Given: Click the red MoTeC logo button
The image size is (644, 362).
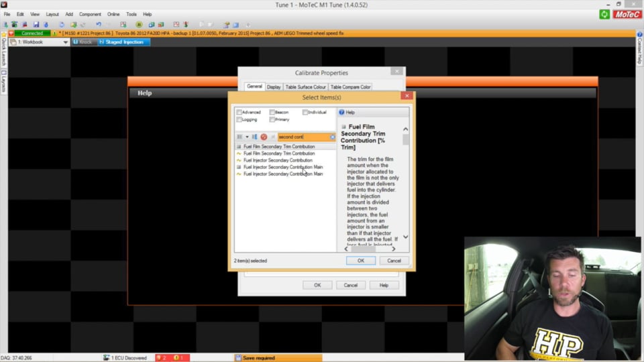Looking at the screenshot, I should coord(627,14).
